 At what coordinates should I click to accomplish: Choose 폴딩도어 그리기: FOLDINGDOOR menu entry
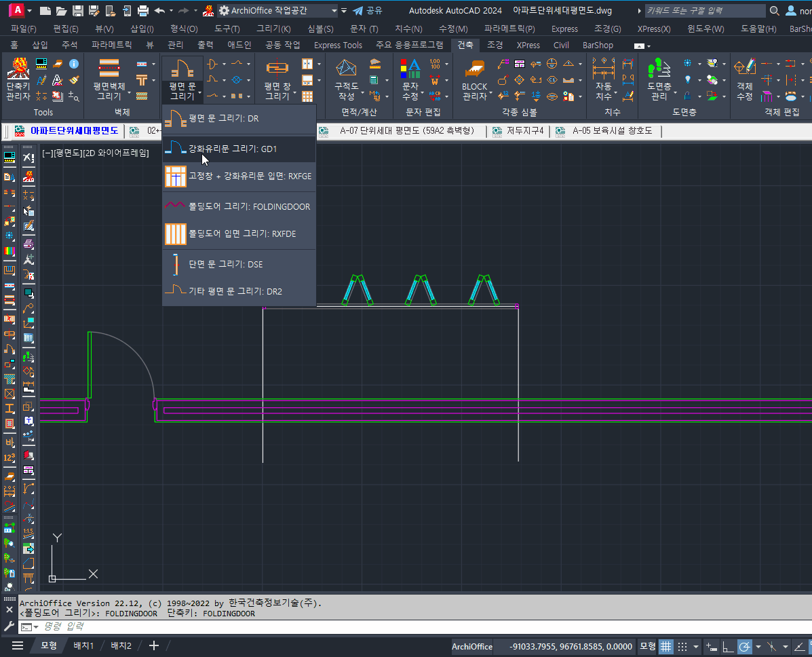click(x=248, y=206)
